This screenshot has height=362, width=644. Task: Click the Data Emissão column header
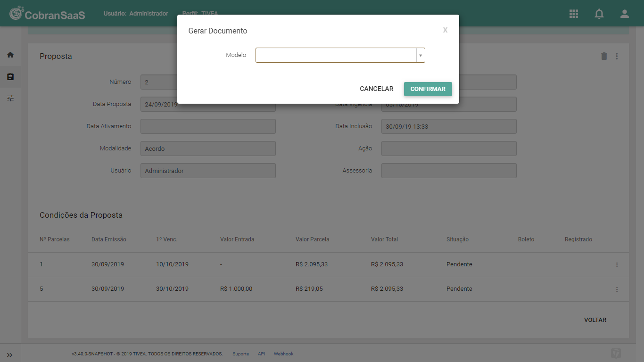[109, 239]
